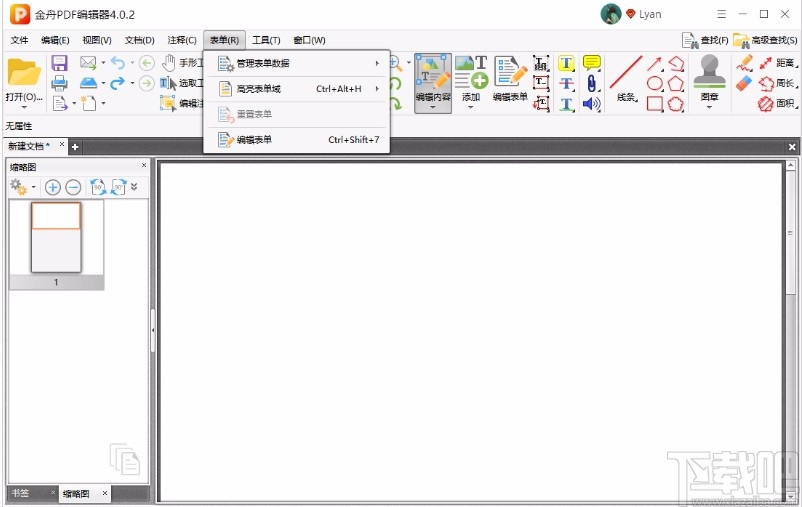
Task: Select the strikethrough text T icon
Action: [566, 83]
